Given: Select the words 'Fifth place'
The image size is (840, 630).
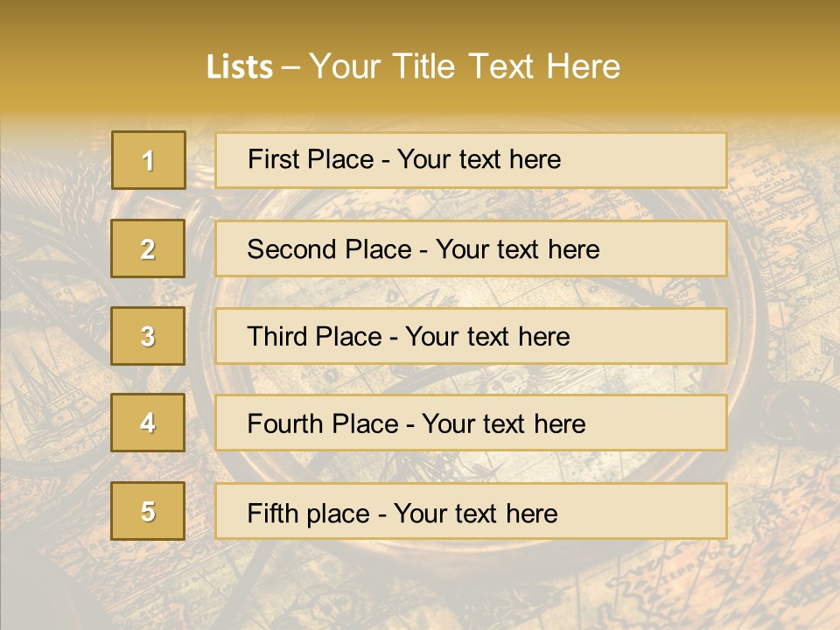Looking at the screenshot, I should [308, 513].
